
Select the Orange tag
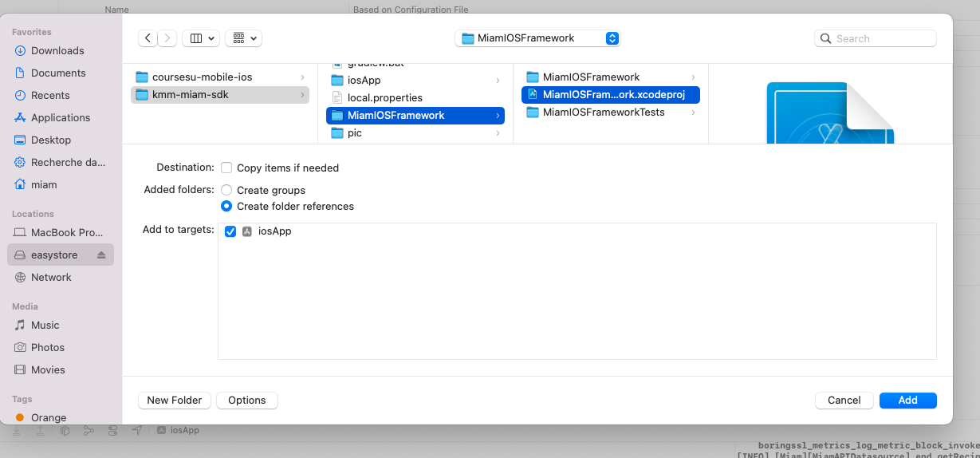tap(49, 418)
